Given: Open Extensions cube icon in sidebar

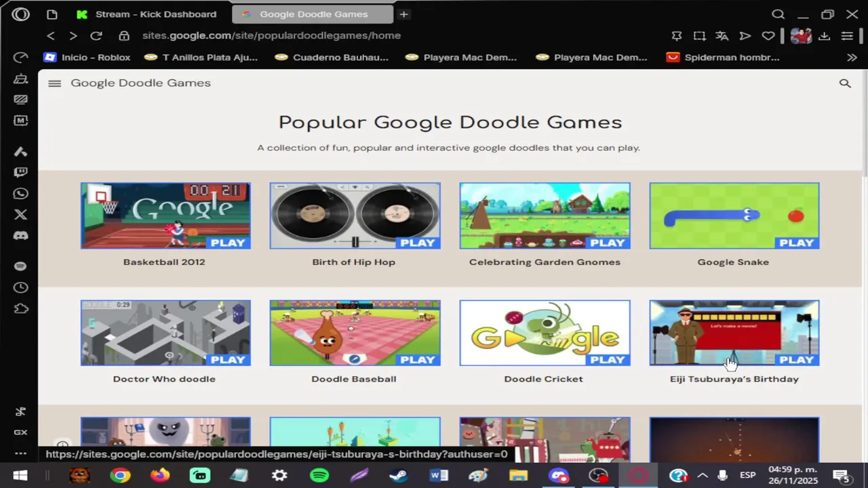Looking at the screenshot, I should pyautogui.click(x=20, y=309).
